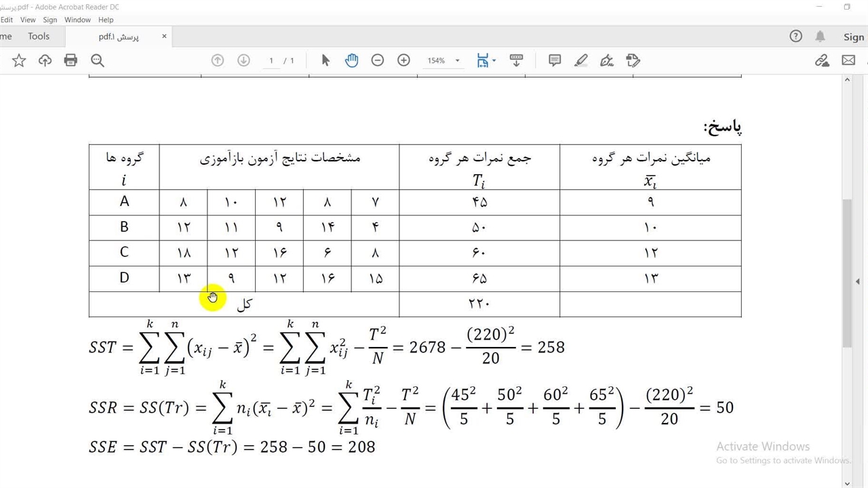Activate the hand pan tool

[x=351, y=61]
